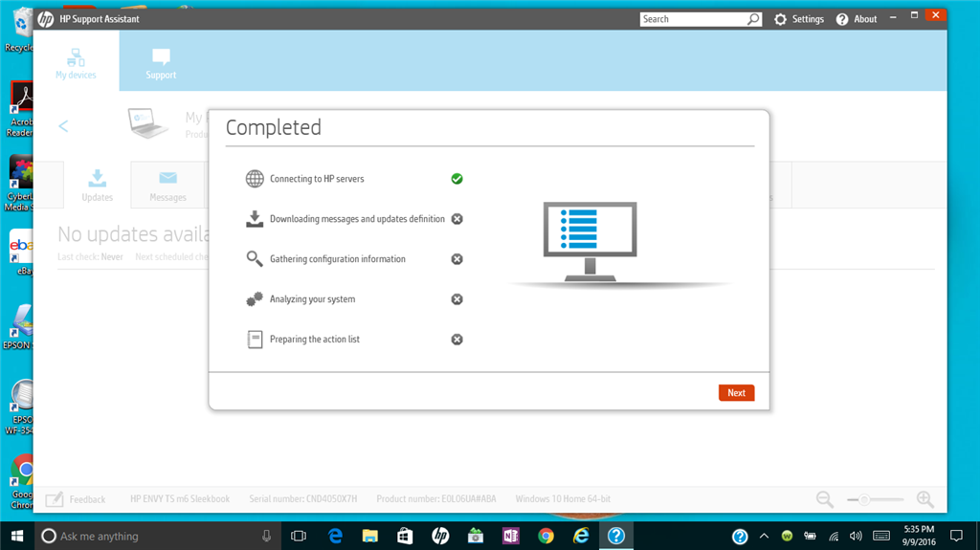Screen dimensions: 980x550
Task: Expand the system tray hidden icons
Action: coord(764,536)
